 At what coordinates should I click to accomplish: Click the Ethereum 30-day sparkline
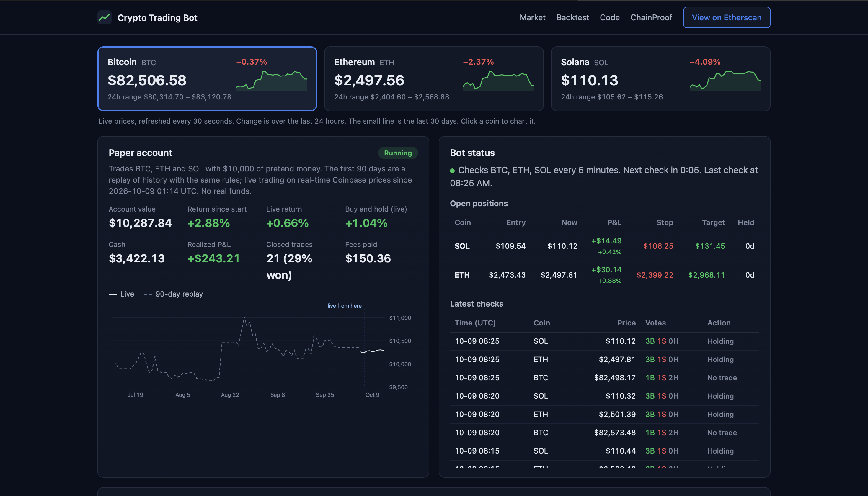[x=498, y=80]
